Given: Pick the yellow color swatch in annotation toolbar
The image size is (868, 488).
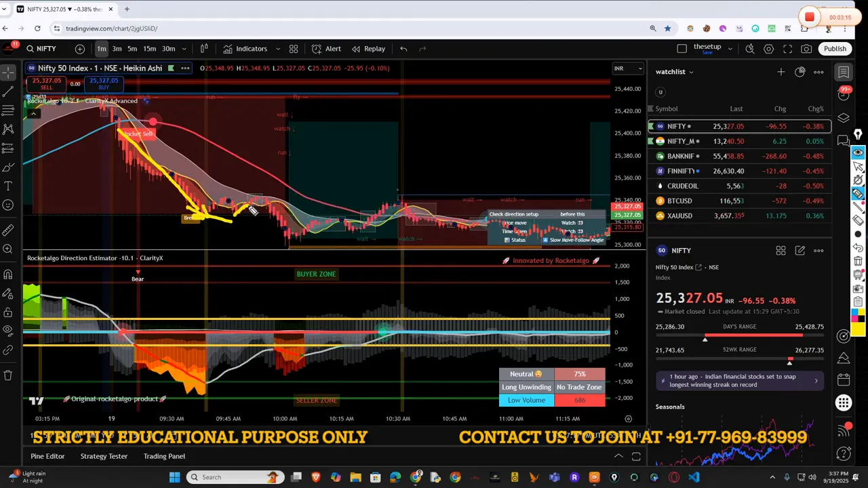Looking at the screenshot, I should coord(858,329).
